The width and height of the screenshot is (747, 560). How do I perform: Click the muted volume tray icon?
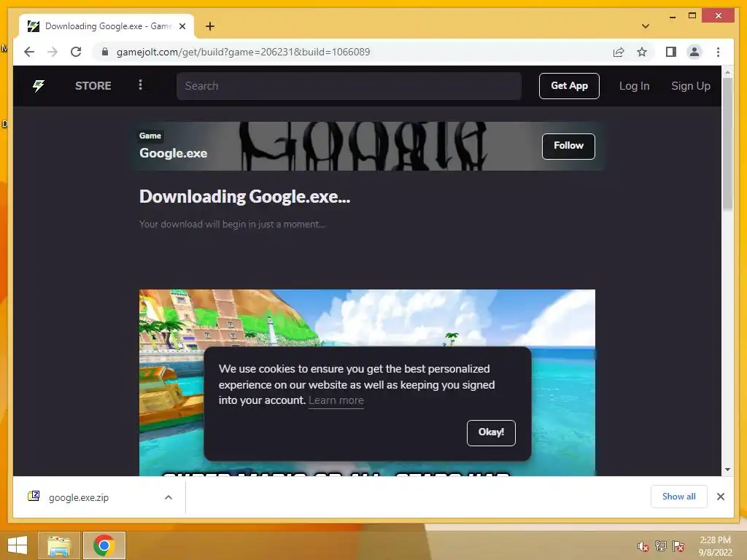[x=643, y=546]
